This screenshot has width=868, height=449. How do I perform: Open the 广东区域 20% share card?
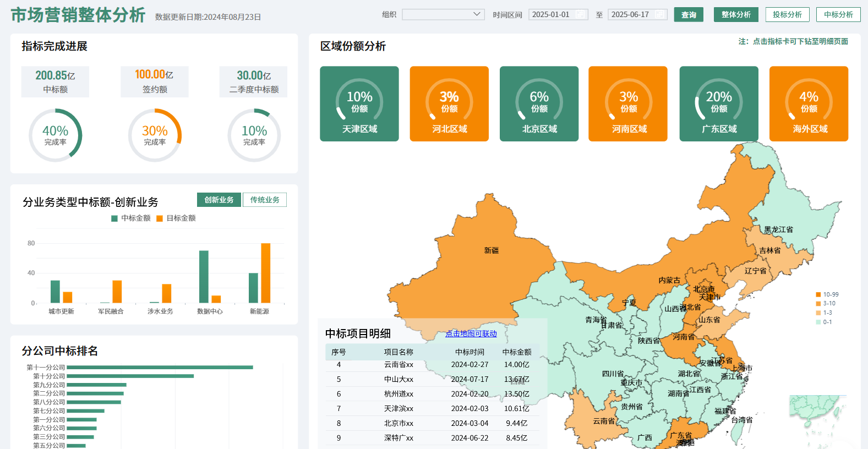pos(719,104)
